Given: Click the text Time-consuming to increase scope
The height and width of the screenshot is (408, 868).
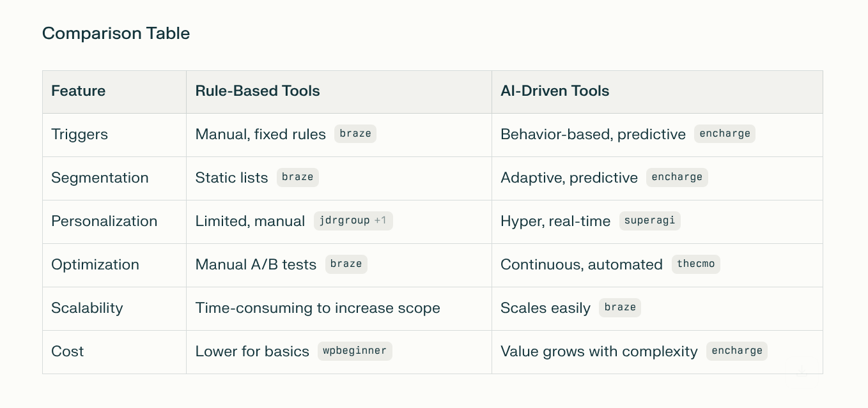Looking at the screenshot, I should coord(318,308).
